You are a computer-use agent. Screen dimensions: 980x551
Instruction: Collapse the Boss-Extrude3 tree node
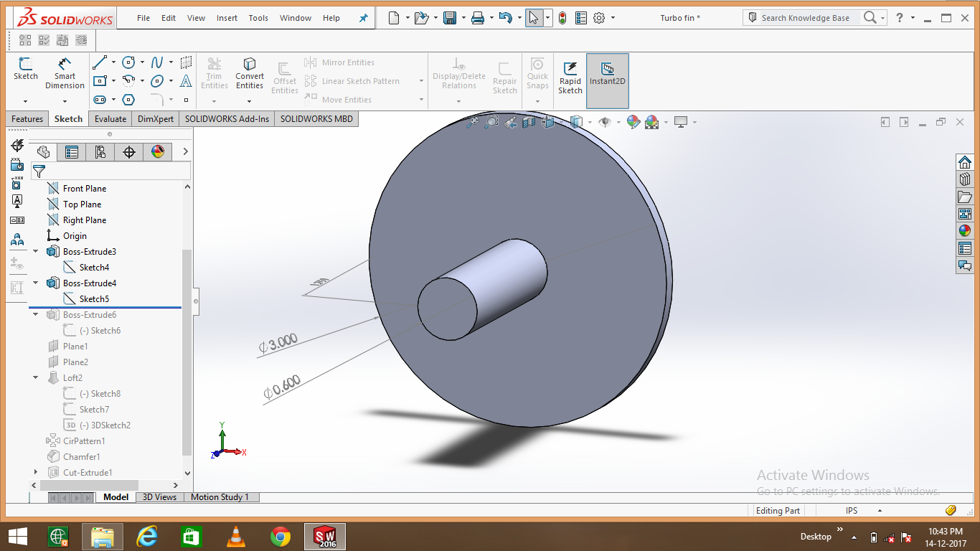tap(36, 252)
